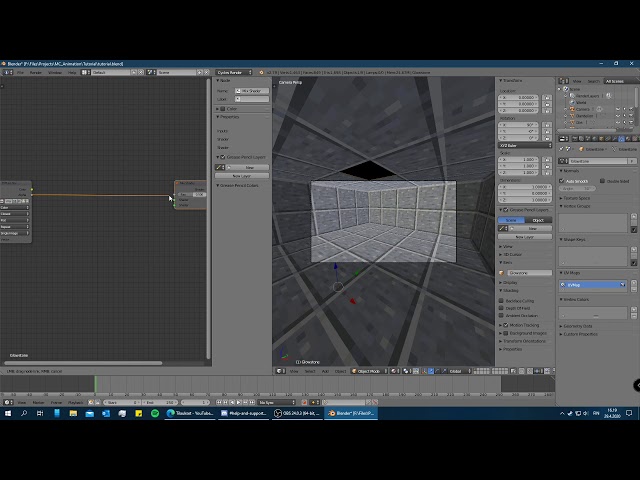Viewport: 640px width, 480px height.
Task: Click the Location X value field
Action: pos(518,98)
